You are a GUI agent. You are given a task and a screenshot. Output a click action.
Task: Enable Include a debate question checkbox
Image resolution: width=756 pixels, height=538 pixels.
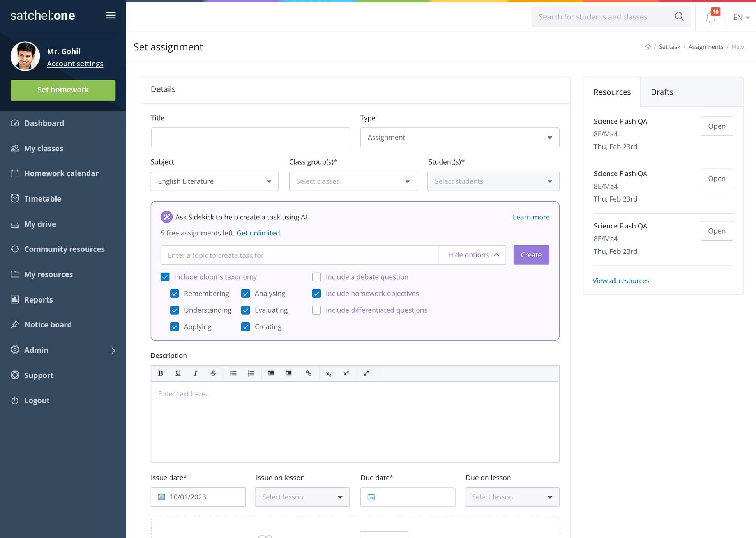click(x=316, y=276)
